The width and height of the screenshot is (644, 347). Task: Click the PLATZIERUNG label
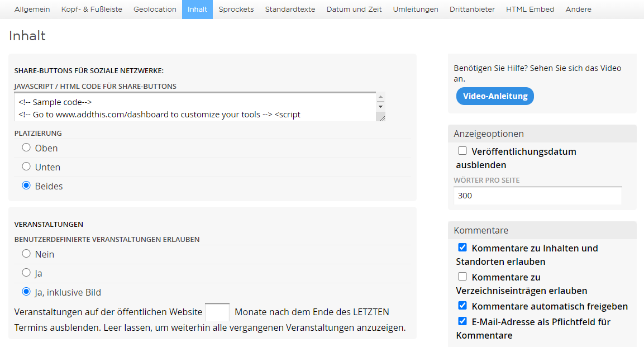(x=38, y=134)
